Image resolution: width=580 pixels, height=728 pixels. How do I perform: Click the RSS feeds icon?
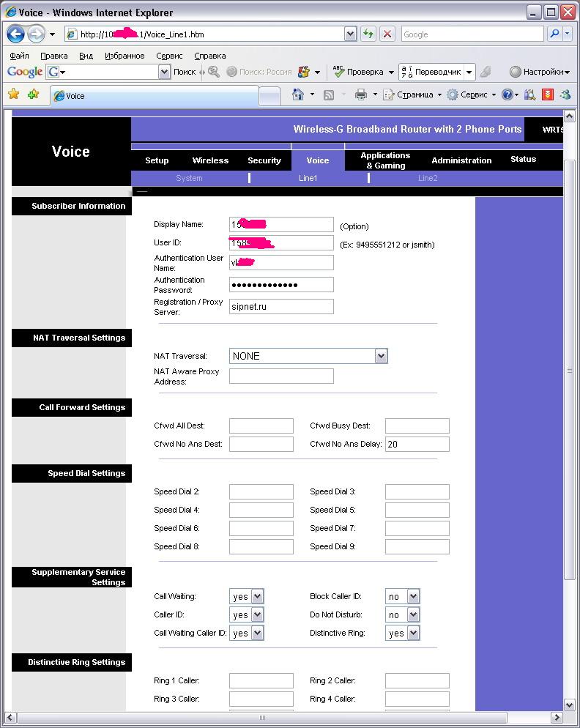tap(329, 94)
